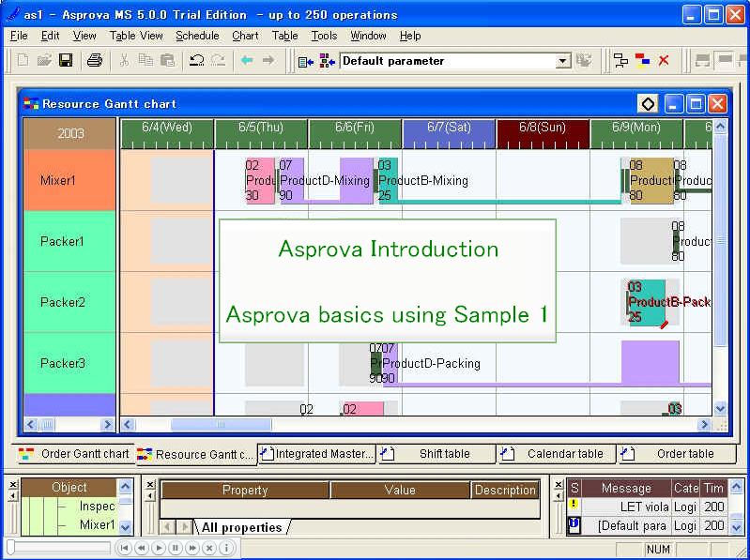Click the colored-blocks reschedule icon by parameter box
This screenshot has width=750, height=560.
(x=328, y=61)
